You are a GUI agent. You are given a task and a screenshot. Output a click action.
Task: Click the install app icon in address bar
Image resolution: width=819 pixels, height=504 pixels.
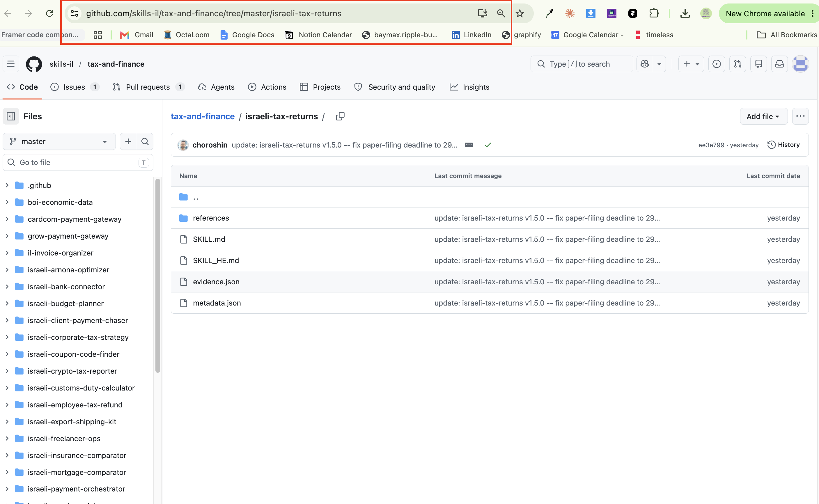tap(482, 13)
